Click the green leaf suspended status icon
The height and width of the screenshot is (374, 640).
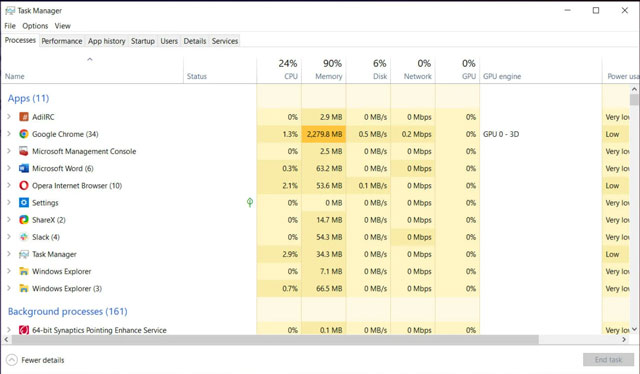(250, 203)
